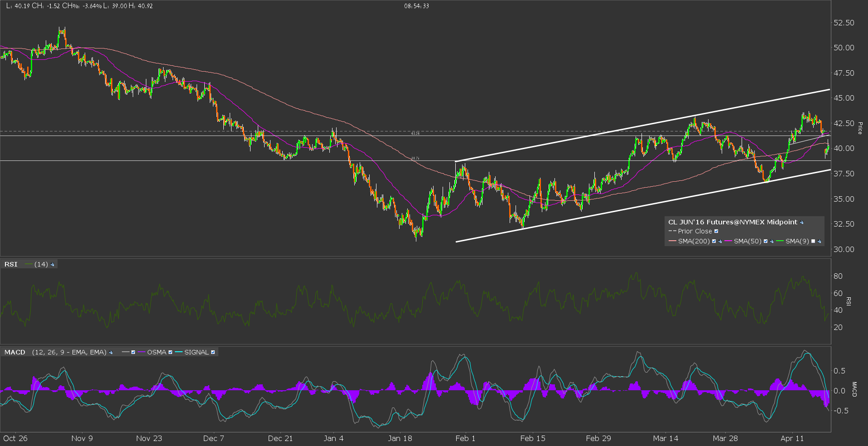Click the Apr 11 date axis label

point(792,439)
